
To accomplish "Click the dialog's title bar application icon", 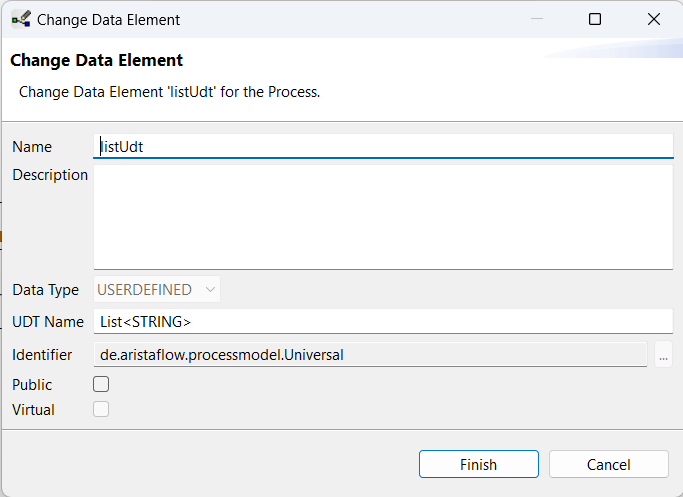I will point(21,20).
